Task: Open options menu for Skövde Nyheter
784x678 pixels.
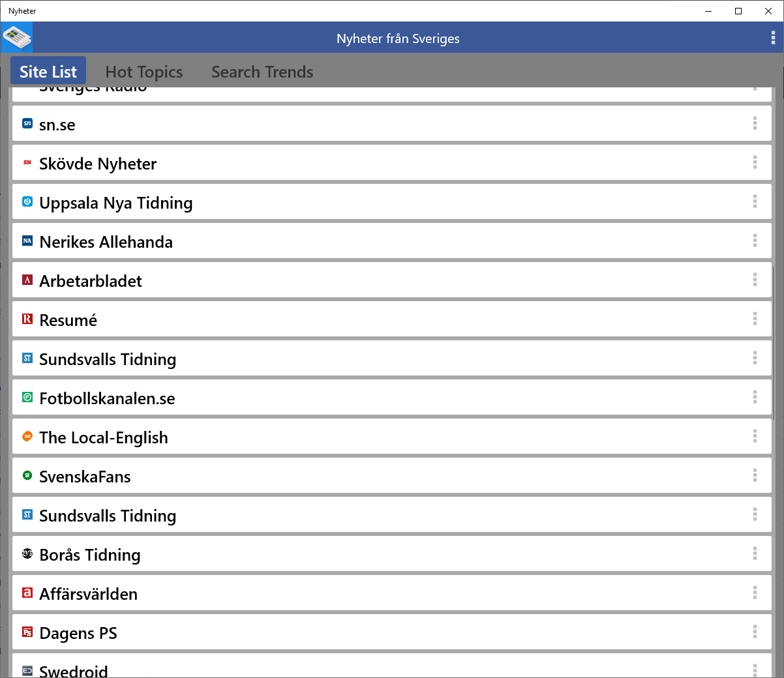Action: [x=755, y=162]
